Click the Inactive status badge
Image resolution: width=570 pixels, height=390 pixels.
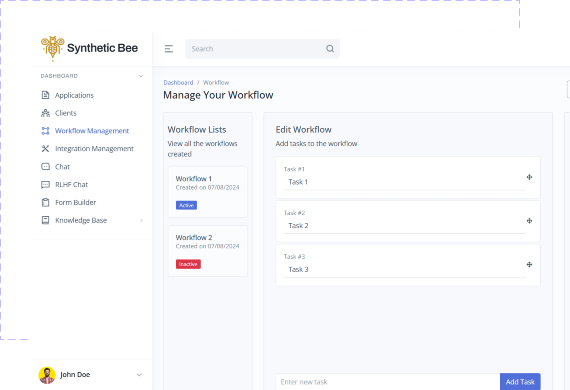click(x=188, y=264)
